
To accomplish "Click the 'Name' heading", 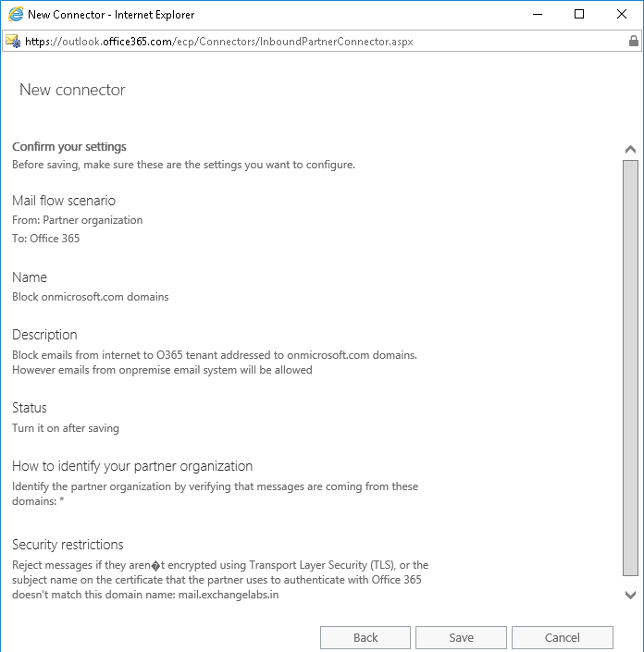I will (x=30, y=277).
